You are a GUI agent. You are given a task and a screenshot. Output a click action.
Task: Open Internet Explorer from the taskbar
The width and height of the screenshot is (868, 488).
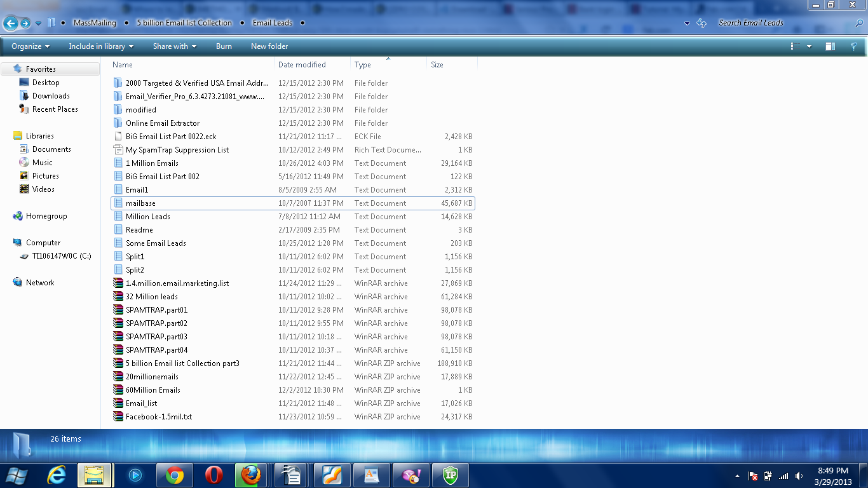[x=57, y=475]
